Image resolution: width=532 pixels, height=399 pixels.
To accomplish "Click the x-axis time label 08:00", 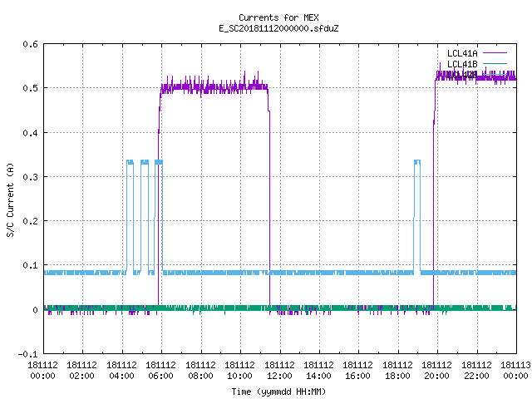I will click(200, 376).
